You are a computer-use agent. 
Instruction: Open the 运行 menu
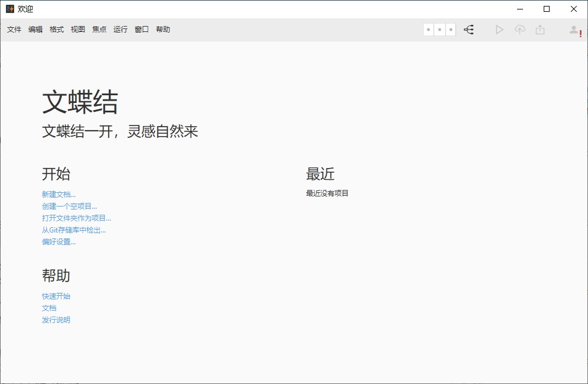(x=120, y=29)
